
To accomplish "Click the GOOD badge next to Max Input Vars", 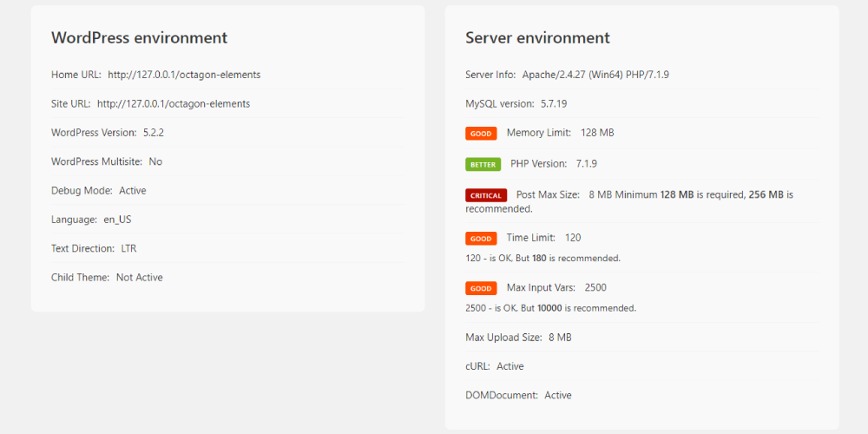I will (481, 288).
